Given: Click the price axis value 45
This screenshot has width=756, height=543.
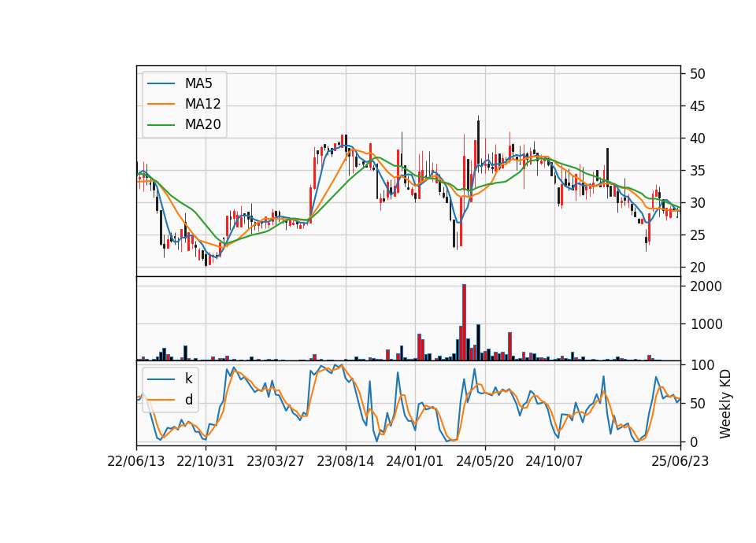Looking at the screenshot, I should click(x=697, y=106).
